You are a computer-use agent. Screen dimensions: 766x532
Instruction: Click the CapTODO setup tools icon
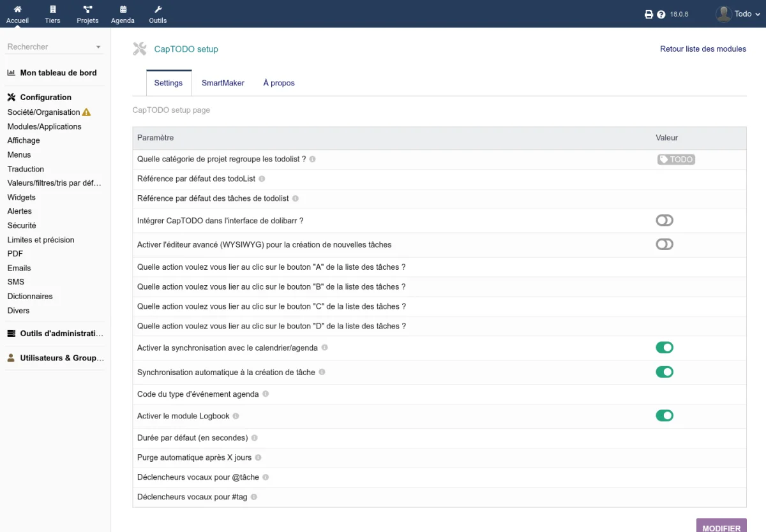pyautogui.click(x=140, y=48)
